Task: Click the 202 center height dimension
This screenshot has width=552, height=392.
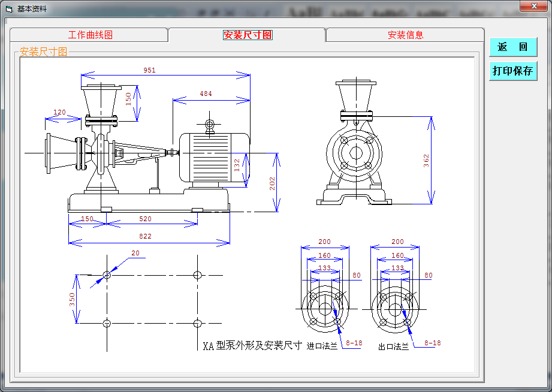Action: point(272,183)
